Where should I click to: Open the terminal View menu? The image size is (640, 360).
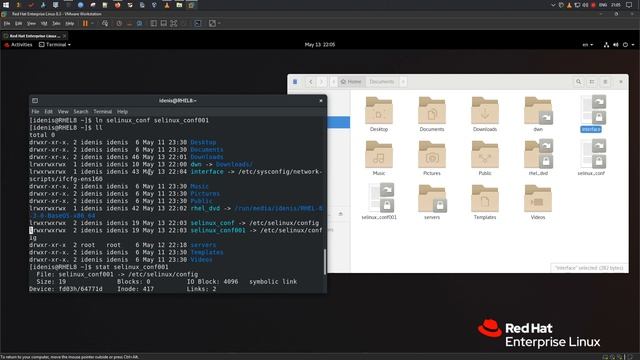tap(63, 111)
